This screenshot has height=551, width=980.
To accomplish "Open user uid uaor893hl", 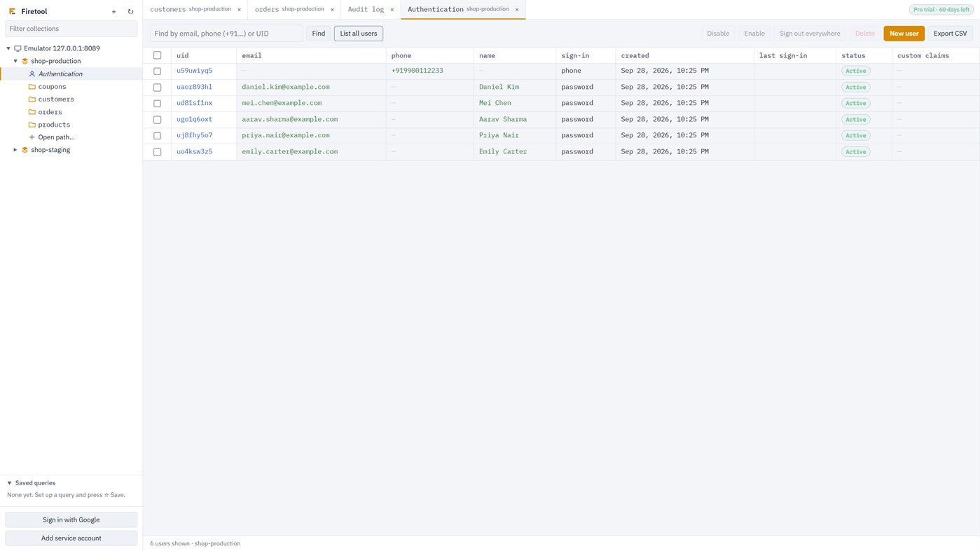I will pos(194,87).
